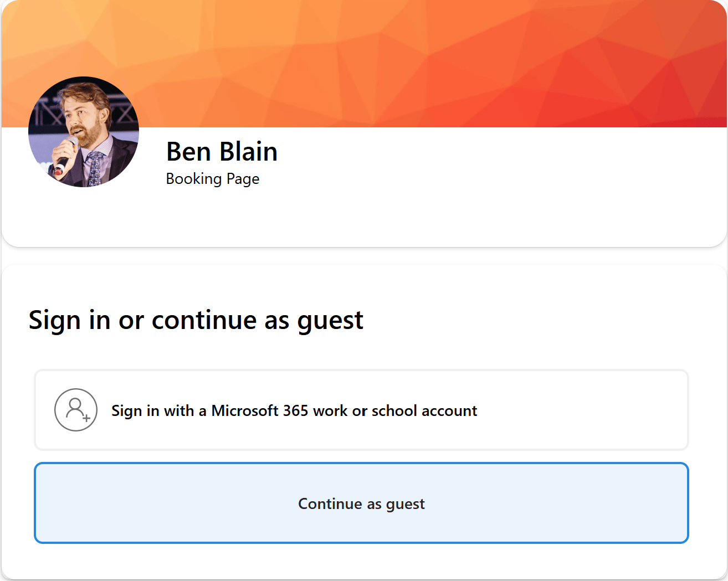
Task: Choose the guest option to continue booking
Action: 361,503
